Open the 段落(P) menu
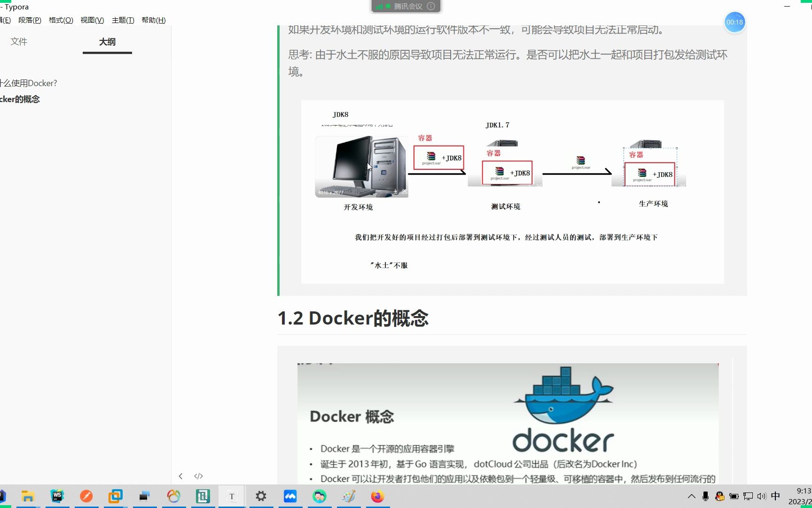Viewport: 812px width, 508px height. pos(30,20)
